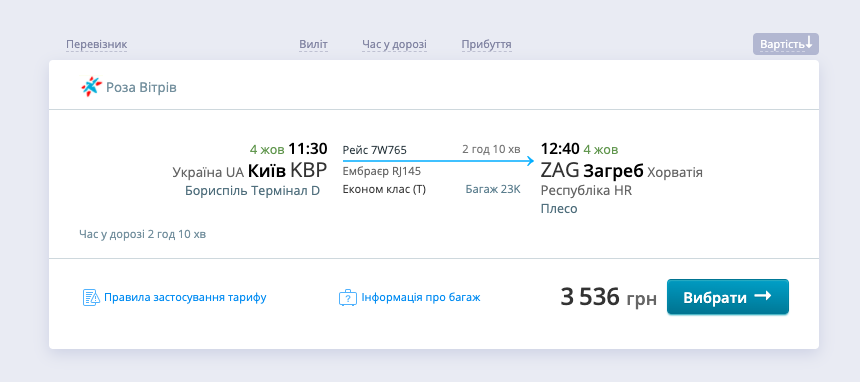Click the Багаж 23К baggage allowance
The height and width of the screenshot is (382, 860).
click(x=493, y=189)
